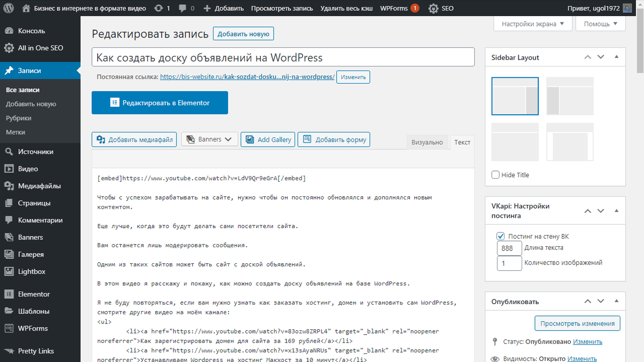The width and height of the screenshot is (644, 362).
Task: Click inside the post title input field
Action: click(283, 57)
